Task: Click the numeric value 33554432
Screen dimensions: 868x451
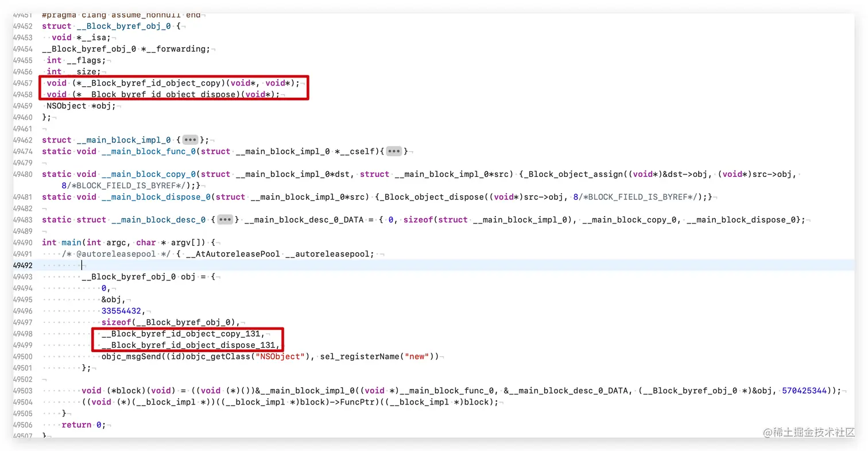Action: 121,311
